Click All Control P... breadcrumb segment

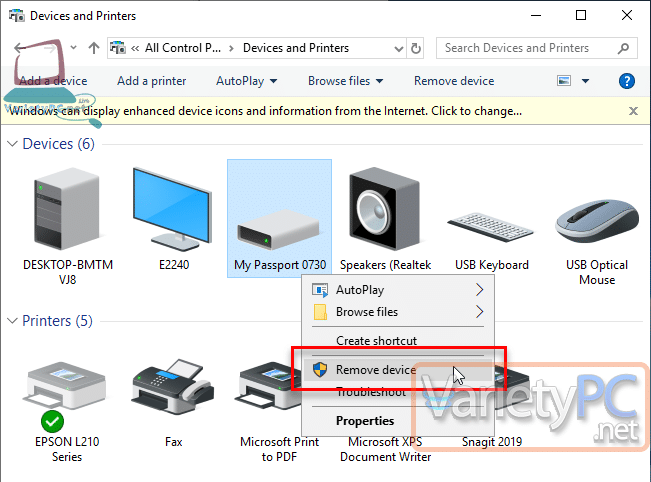tap(183, 48)
